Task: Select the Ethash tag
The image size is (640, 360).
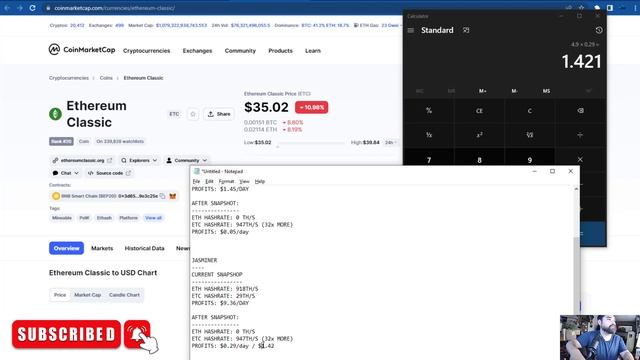Action: 104,218
